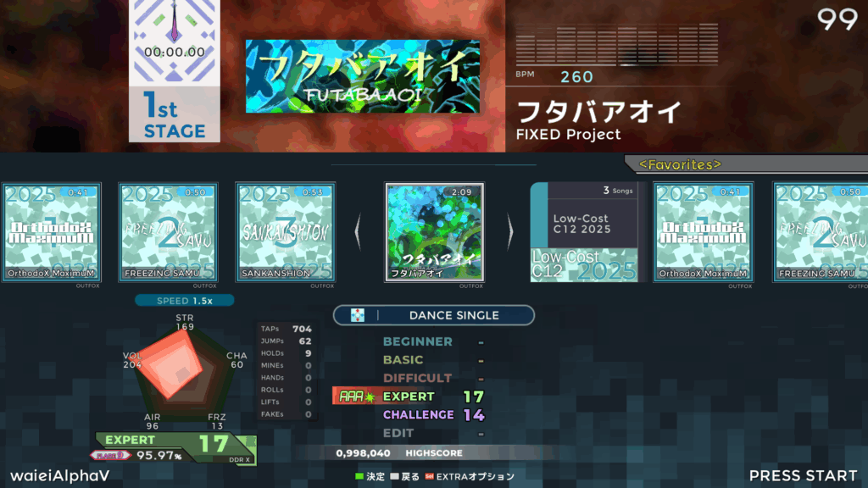The height and width of the screenshot is (488, 868).
Task: Choose the BEGINNER difficulty row
Action: [433, 342]
